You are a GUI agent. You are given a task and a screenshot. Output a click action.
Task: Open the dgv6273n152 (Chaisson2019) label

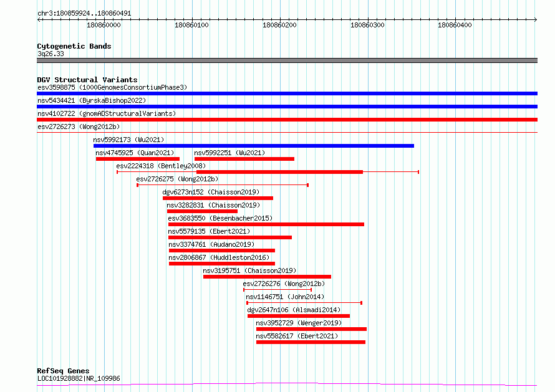pyautogui.click(x=211, y=192)
